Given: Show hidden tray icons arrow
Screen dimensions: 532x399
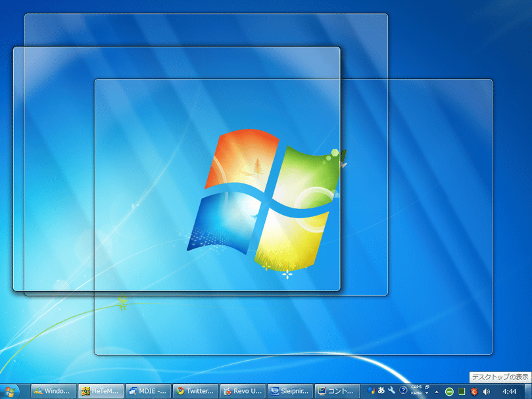Looking at the screenshot, I should pos(437,392).
